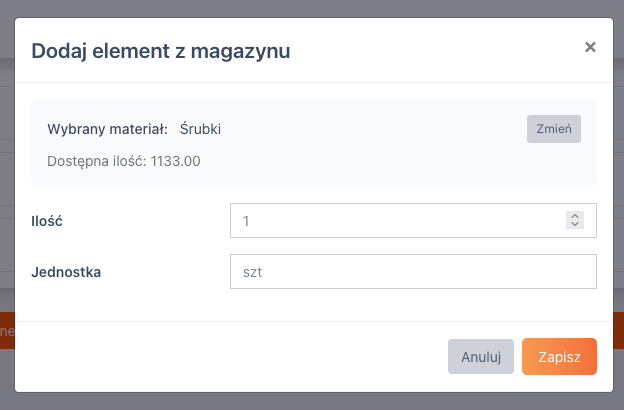The width and height of the screenshot is (624, 410).
Task: Save with the orange Zapisz button
Action: [x=559, y=356]
